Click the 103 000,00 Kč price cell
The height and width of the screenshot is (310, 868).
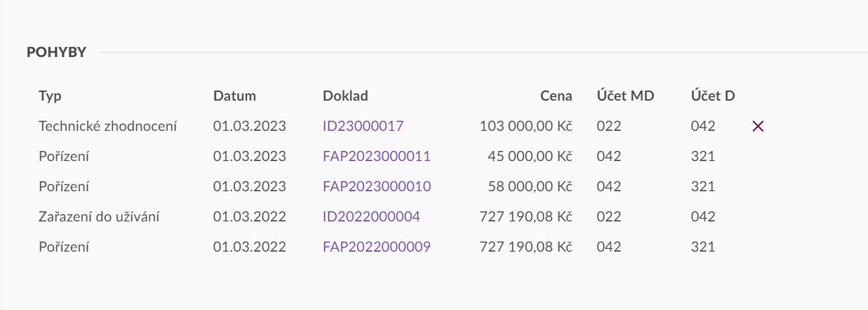[526, 126]
